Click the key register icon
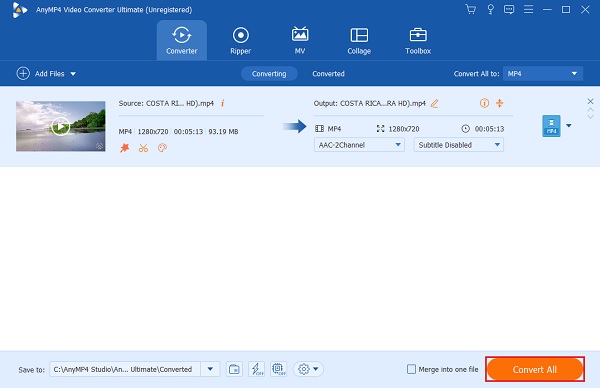Viewport: 600px width, 388px height. tap(490, 9)
